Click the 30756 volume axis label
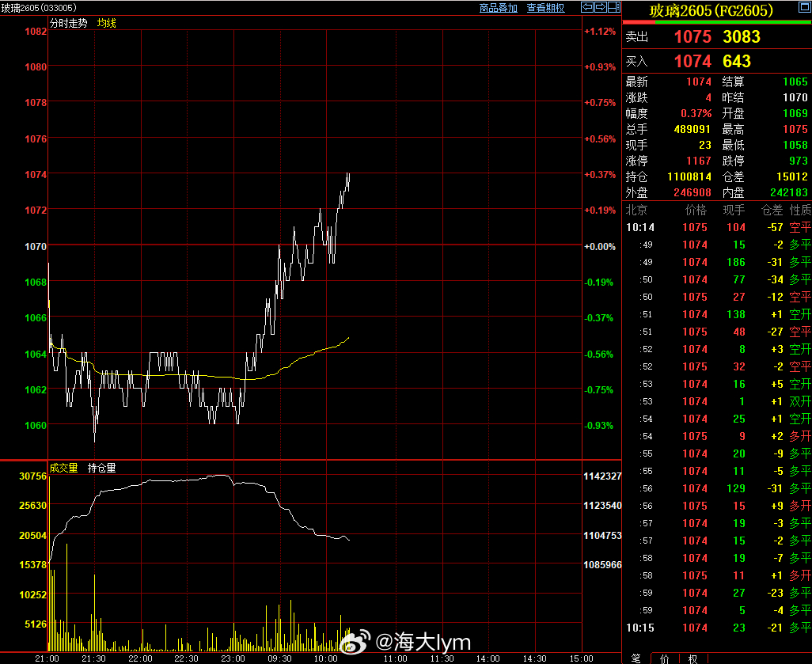The width and height of the screenshot is (812, 664). coord(33,476)
